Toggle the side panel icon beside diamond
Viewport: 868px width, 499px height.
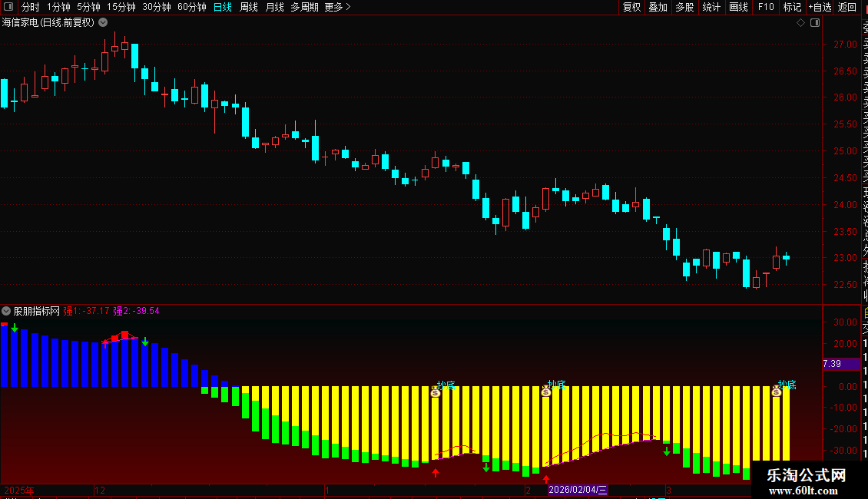click(815, 23)
